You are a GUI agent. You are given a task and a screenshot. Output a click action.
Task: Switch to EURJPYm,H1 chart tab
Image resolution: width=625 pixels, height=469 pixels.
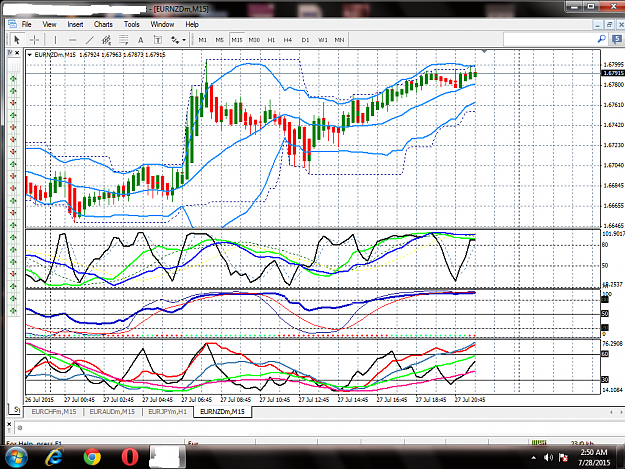(167, 412)
